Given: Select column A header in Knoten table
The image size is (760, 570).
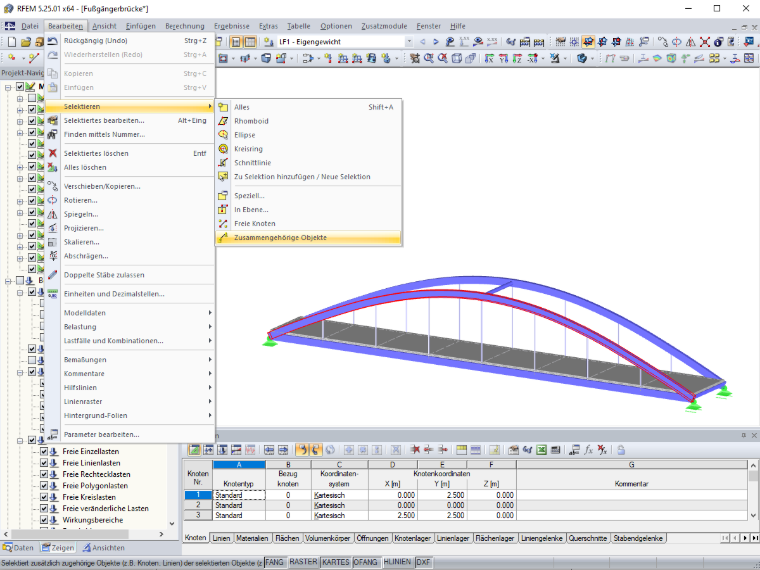Looking at the screenshot, I should (239, 464).
